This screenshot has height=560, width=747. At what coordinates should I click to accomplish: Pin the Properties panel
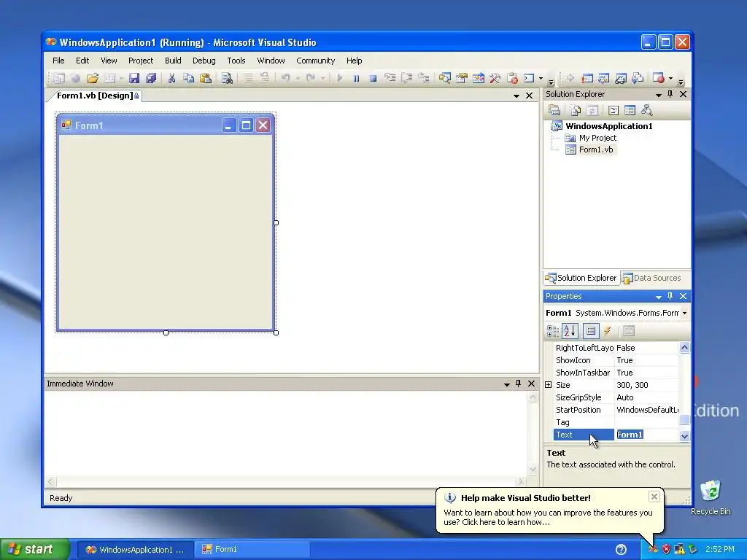point(670,296)
